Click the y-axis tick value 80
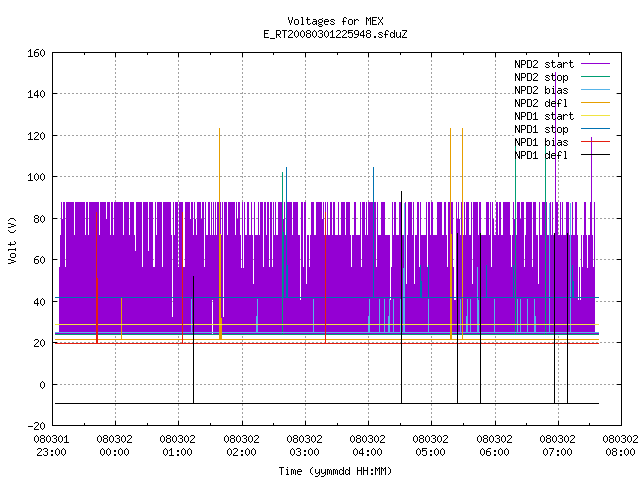The height and width of the screenshot is (480, 640). click(39, 219)
